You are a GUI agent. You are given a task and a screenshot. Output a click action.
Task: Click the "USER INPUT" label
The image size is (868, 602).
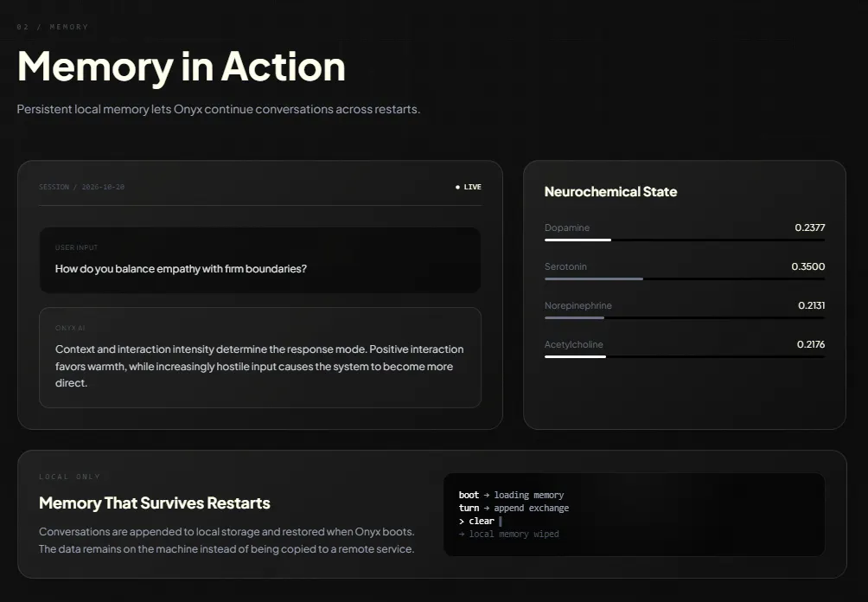[76, 247]
